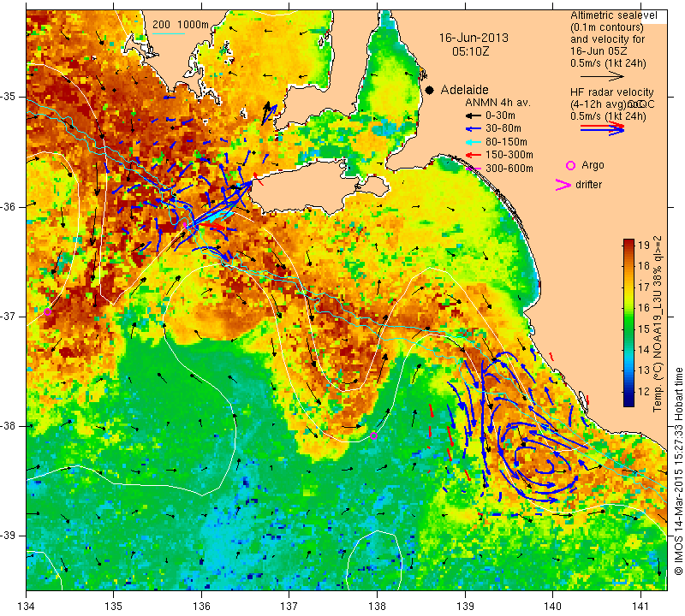Click the drifter legend chevron symbol
685x616 pixels.
(x=563, y=185)
